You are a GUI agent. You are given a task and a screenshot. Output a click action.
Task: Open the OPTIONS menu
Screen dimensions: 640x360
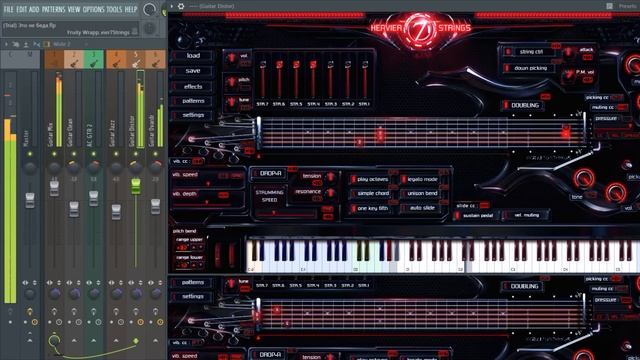click(93, 9)
